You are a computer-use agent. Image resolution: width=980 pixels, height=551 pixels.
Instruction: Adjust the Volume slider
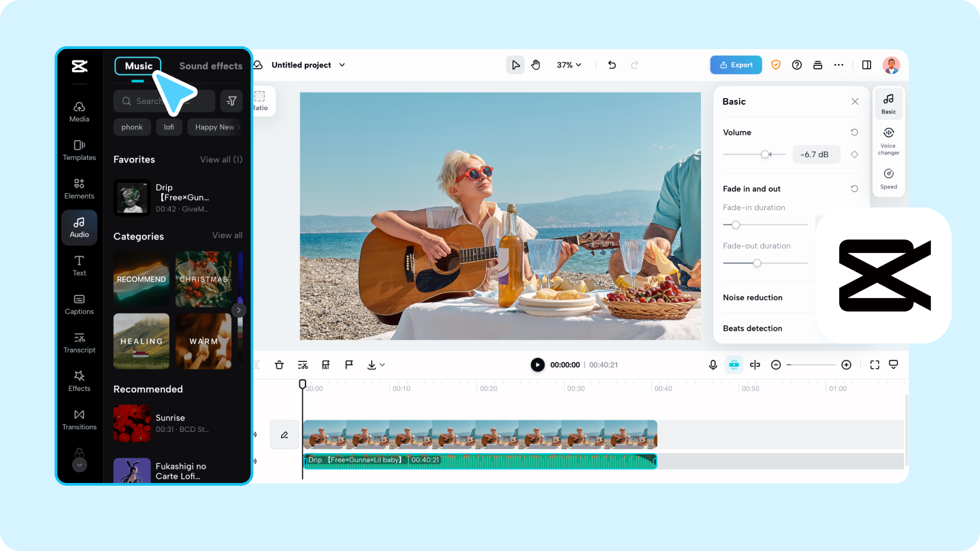[766, 154]
